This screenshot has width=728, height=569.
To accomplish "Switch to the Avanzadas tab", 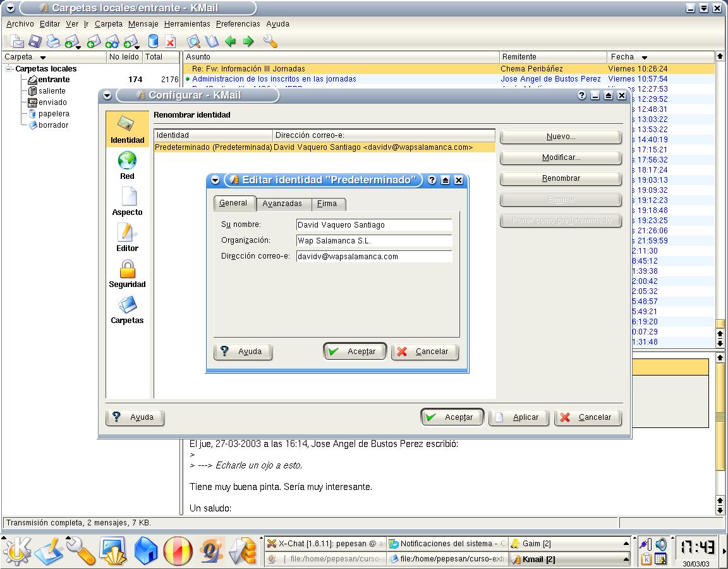I will pyautogui.click(x=282, y=204).
